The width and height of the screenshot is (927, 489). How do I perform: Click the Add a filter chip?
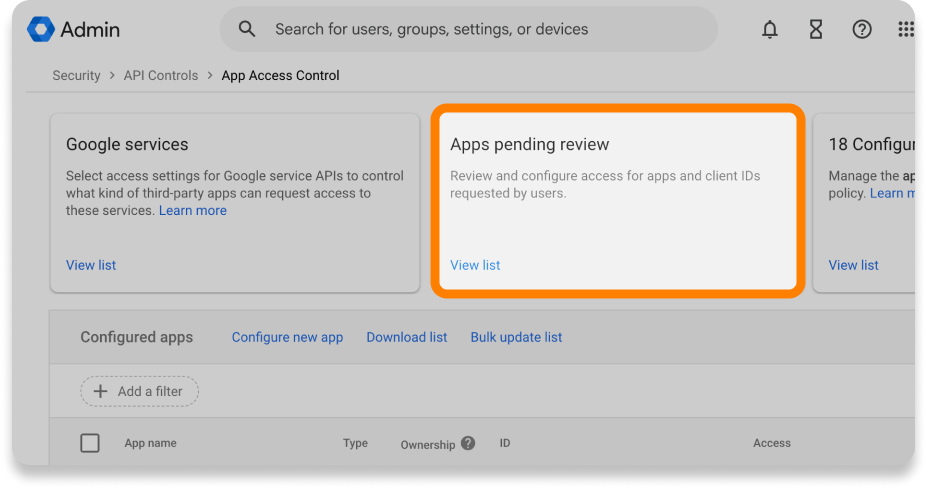coord(140,391)
